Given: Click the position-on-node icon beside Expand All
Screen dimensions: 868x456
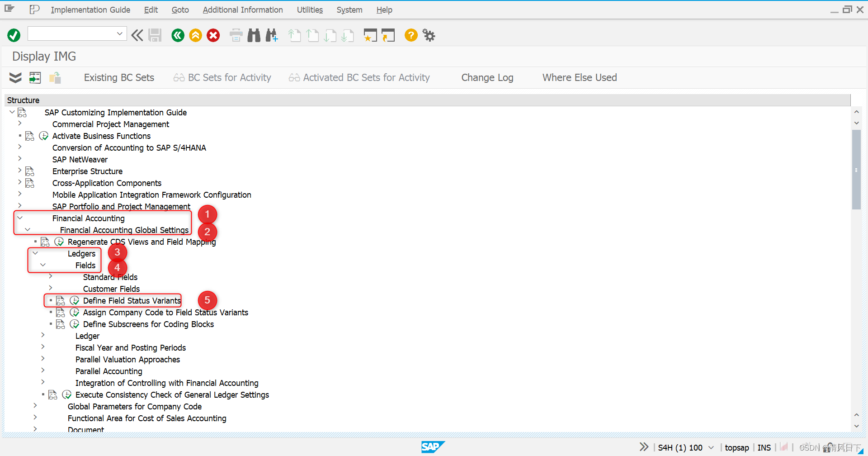Looking at the screenshot, I should [35, 78].
